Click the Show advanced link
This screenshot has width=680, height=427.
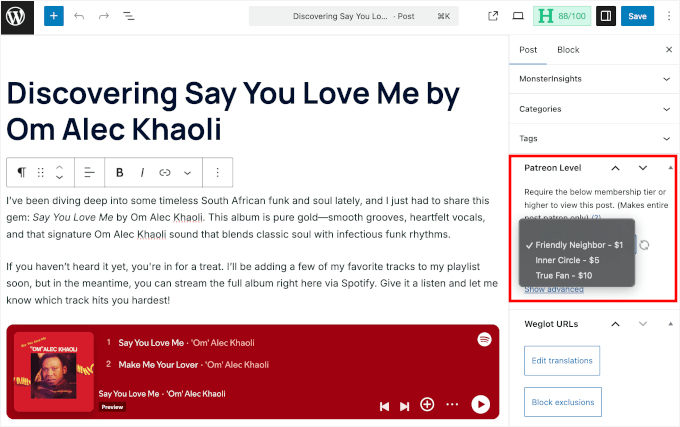554,290
